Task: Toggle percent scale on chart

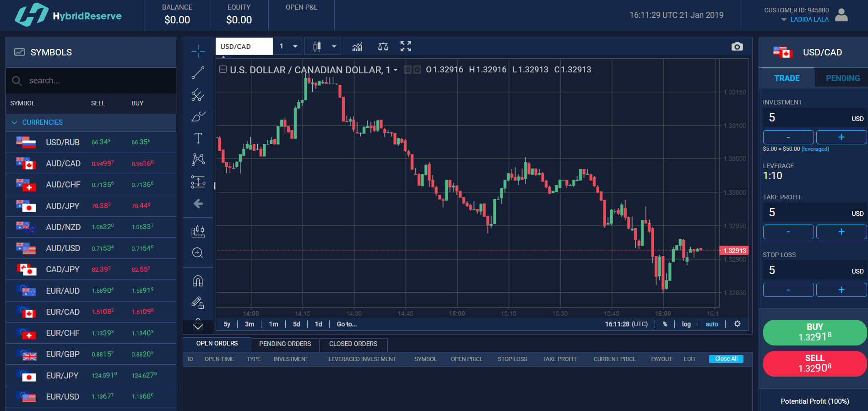Action: point(665,324)
